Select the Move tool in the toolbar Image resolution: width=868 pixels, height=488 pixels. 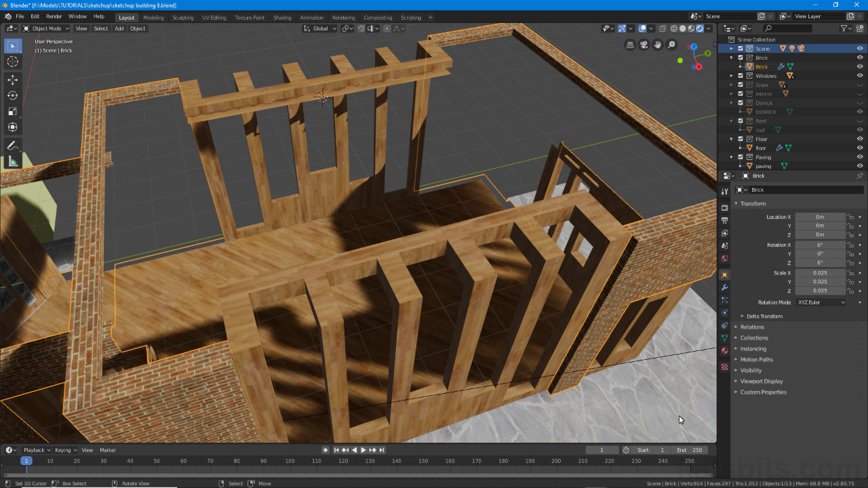click(x=12, y=79)
